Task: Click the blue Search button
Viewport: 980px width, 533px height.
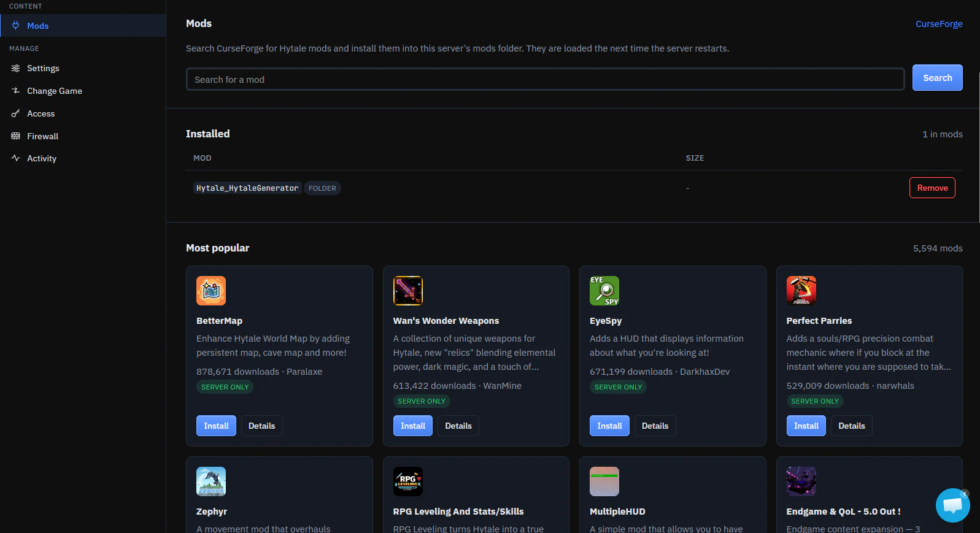Action: (x=938, y=78)
